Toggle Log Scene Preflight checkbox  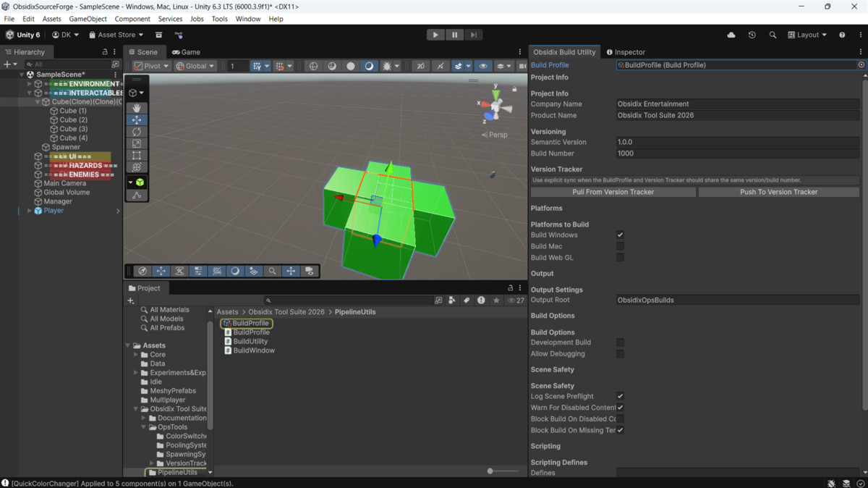point(620,396)
